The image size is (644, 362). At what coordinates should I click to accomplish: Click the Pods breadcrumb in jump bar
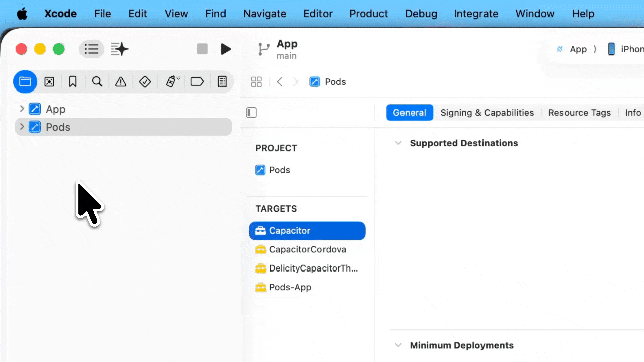[x=328, y=82]
